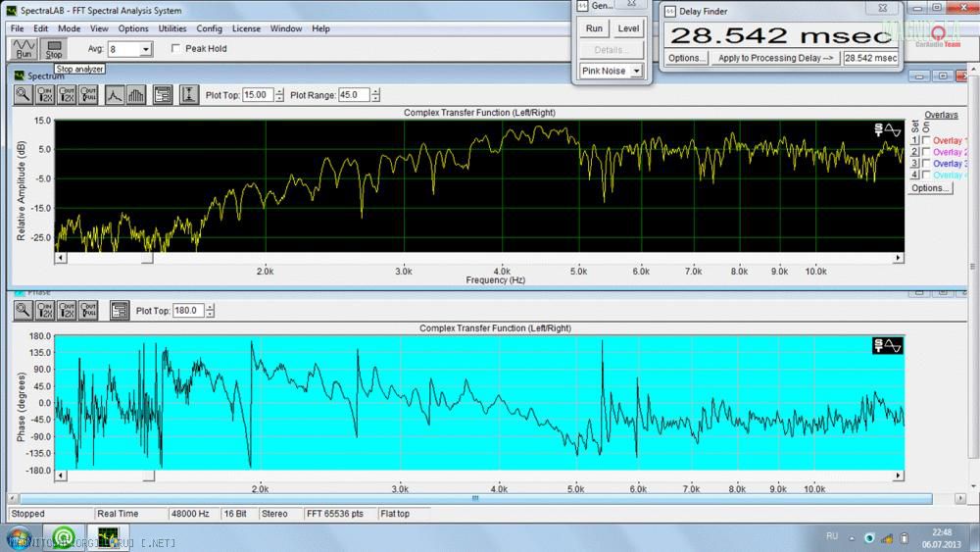
Task: Click Zoom Out 2X in Spectrum toolbar
Action: [x=67, y=95]
